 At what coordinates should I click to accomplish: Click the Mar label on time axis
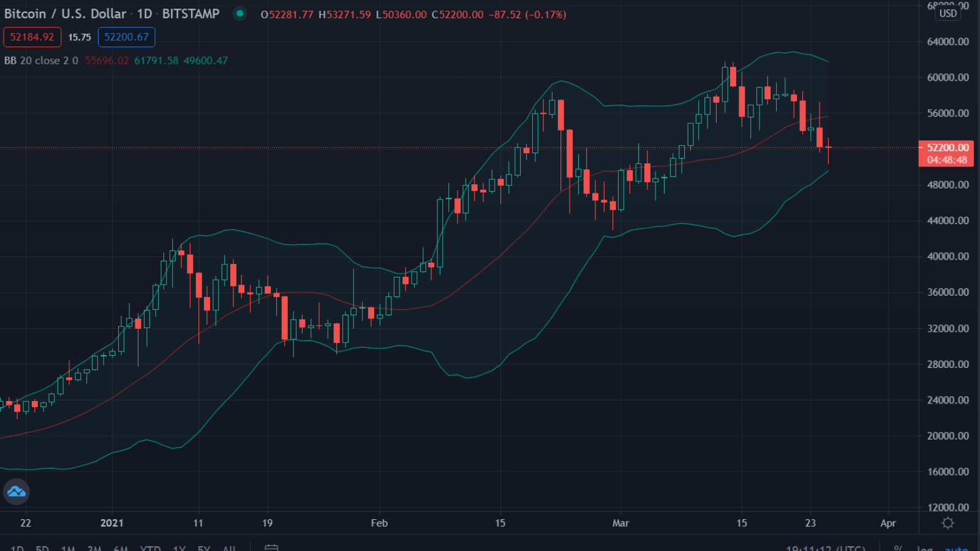coord(620,523)
